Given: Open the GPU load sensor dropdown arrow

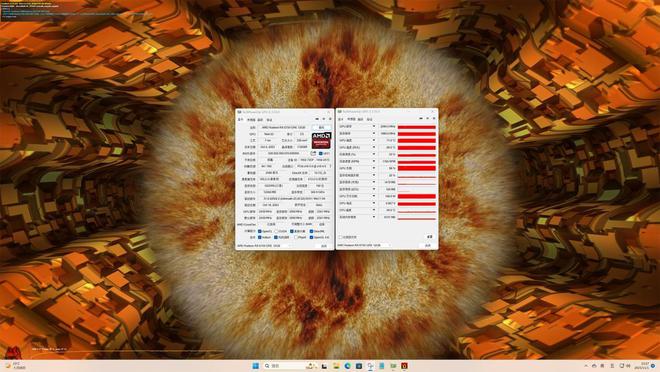Looking at the screenshot, I should pos(374,168).
